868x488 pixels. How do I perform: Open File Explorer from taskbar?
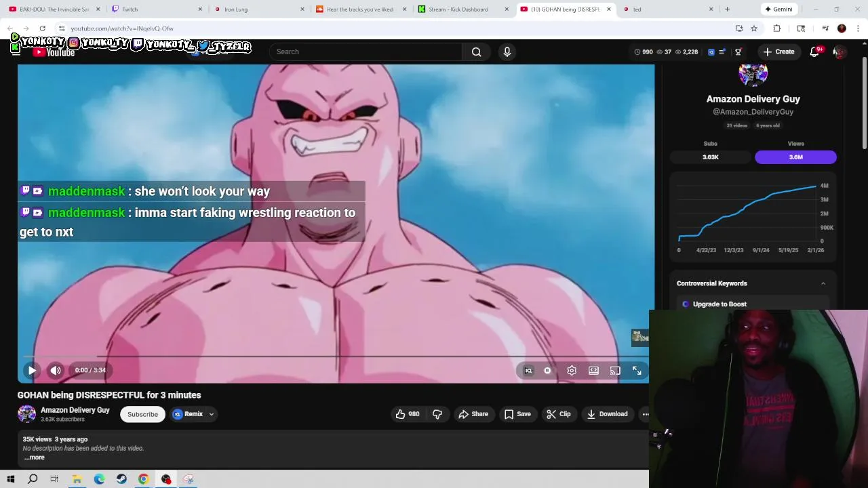[77, 479]
